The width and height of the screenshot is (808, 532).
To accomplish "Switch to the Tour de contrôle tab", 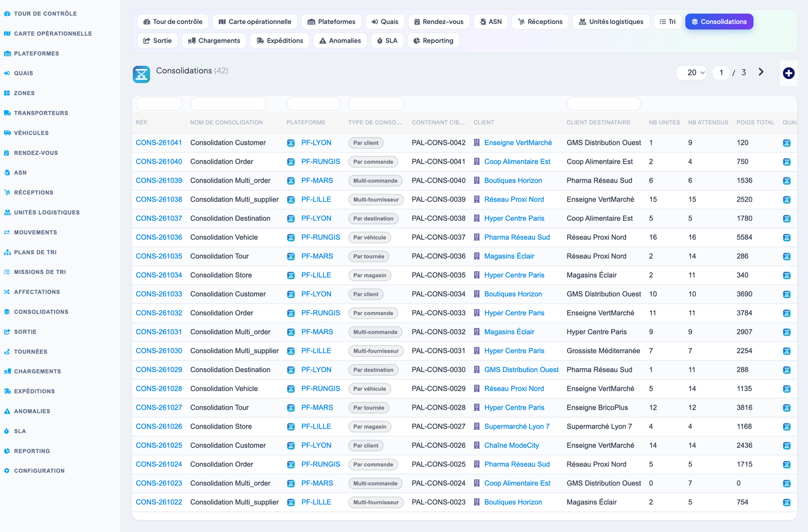I will point(173,22).
